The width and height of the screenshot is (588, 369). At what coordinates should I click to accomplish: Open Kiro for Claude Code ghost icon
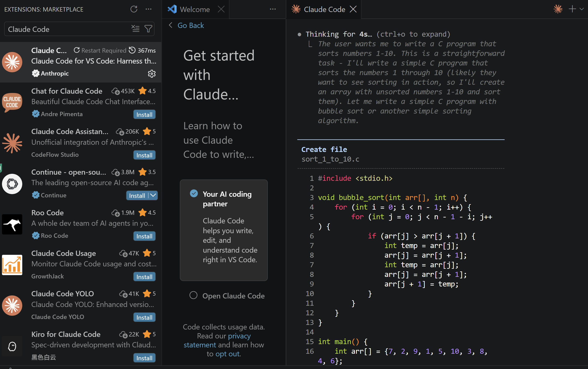point(12,346)
